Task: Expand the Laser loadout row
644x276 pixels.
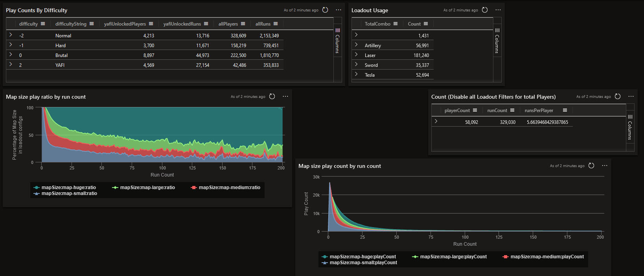Action: click(356, 55)
